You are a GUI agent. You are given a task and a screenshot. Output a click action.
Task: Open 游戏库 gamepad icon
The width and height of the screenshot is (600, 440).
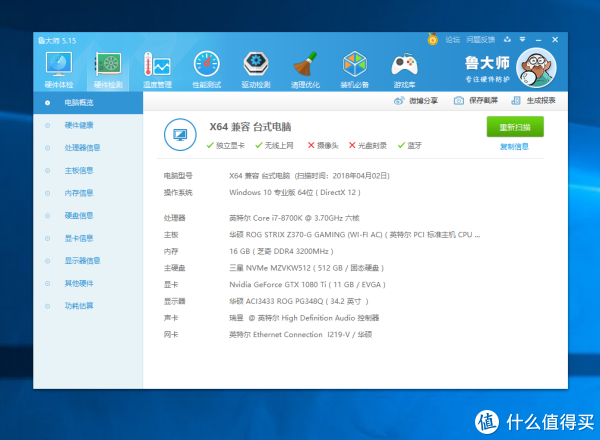pos(404,70)
